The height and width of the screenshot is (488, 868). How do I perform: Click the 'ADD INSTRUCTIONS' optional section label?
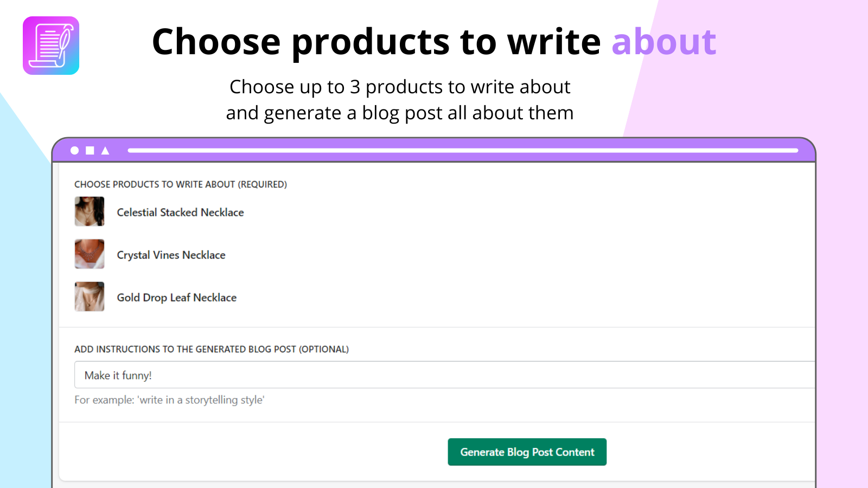(212, 349)
